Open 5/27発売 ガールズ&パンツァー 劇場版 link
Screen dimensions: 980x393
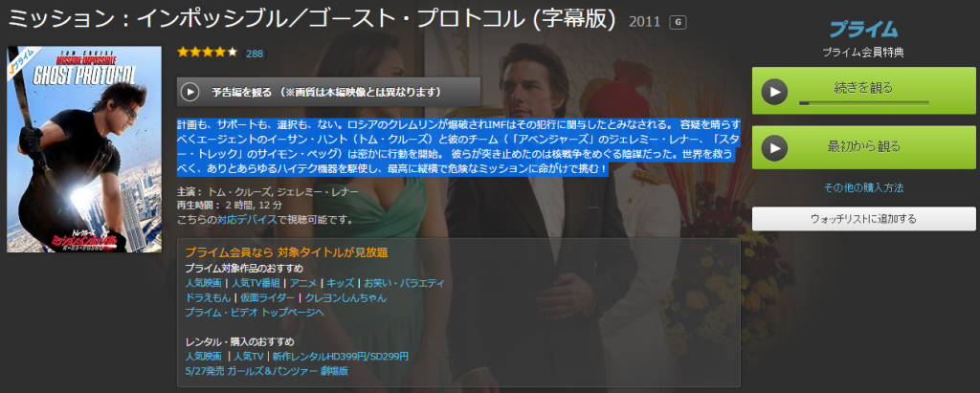pyautogui.click(x=267, y=370)
